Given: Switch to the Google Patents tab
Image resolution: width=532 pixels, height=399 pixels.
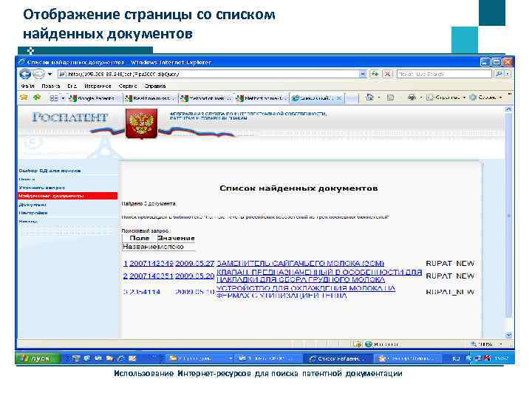Looking at the screenshot, I should (x=93, y=98).
